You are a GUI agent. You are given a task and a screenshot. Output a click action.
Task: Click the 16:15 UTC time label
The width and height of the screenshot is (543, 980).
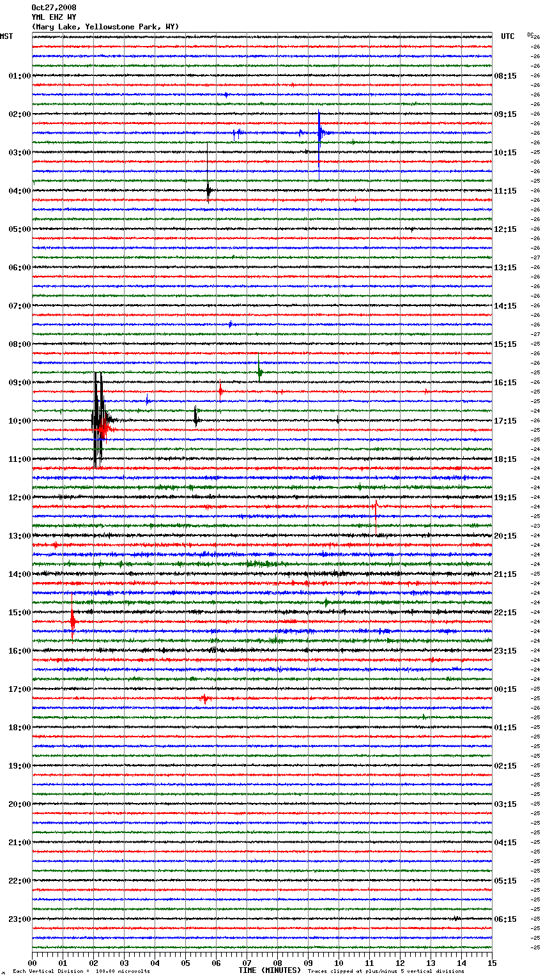tap(505, 383)
